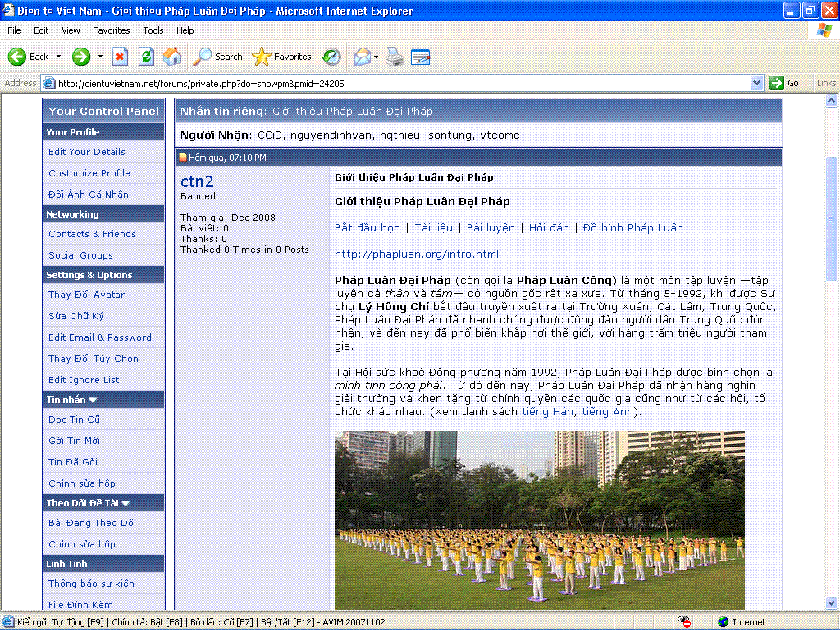The width and height of the screenshot is (840, 632).
Task: Click the address bar URL field
Action: tap(402, 83)
